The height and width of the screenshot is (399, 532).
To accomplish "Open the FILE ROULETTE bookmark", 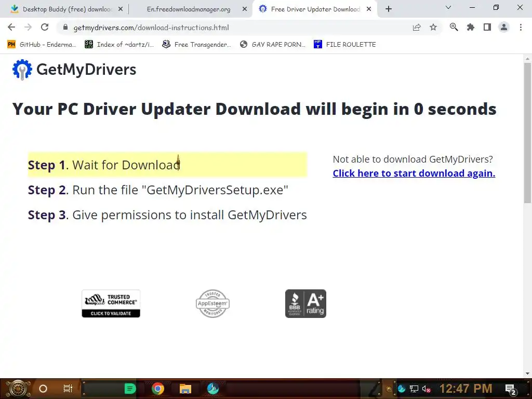I will coord(345,45).
